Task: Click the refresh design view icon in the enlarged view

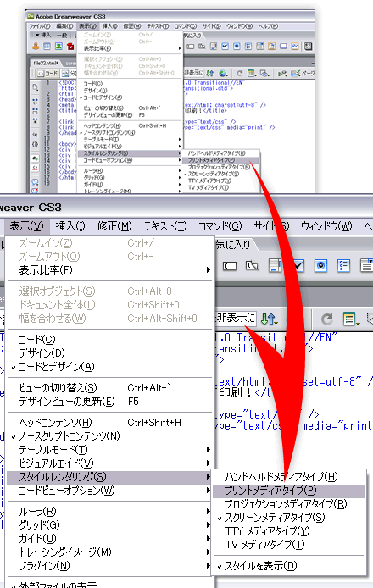Action: coord(327,319)
